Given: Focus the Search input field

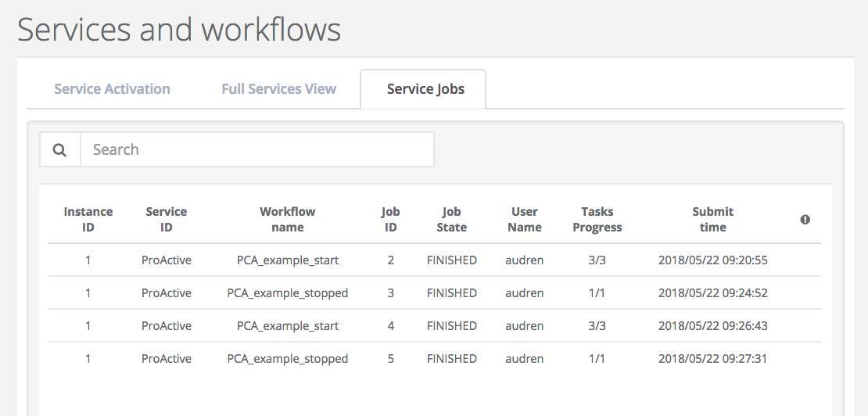Looking at the screenshot, I should (x=257, y=149).
